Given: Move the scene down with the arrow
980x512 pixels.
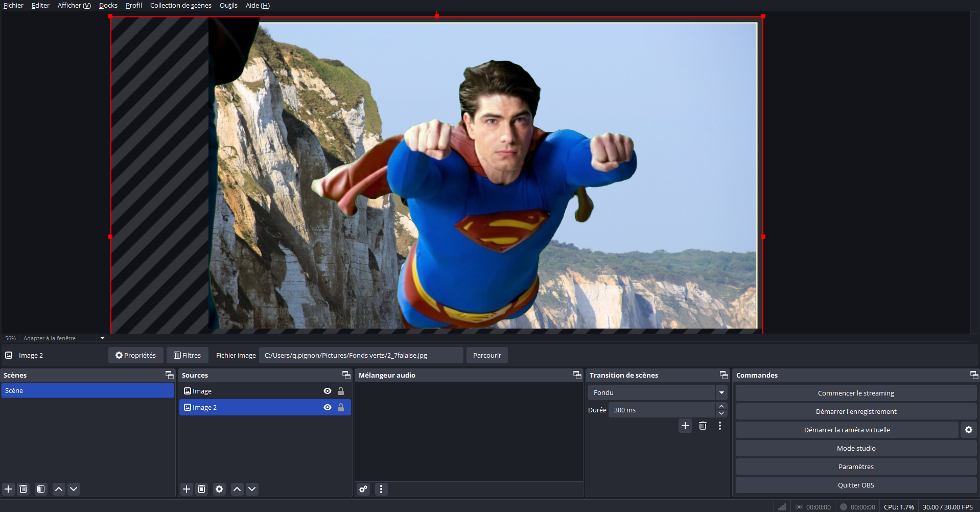Looking at the screenshot, I should [x=74, y=489].
